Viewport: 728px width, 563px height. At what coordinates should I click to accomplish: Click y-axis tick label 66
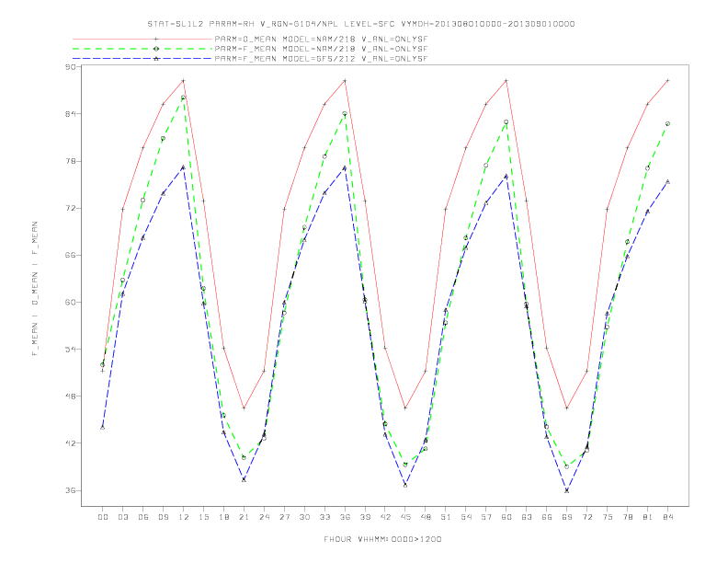[71, 255]
